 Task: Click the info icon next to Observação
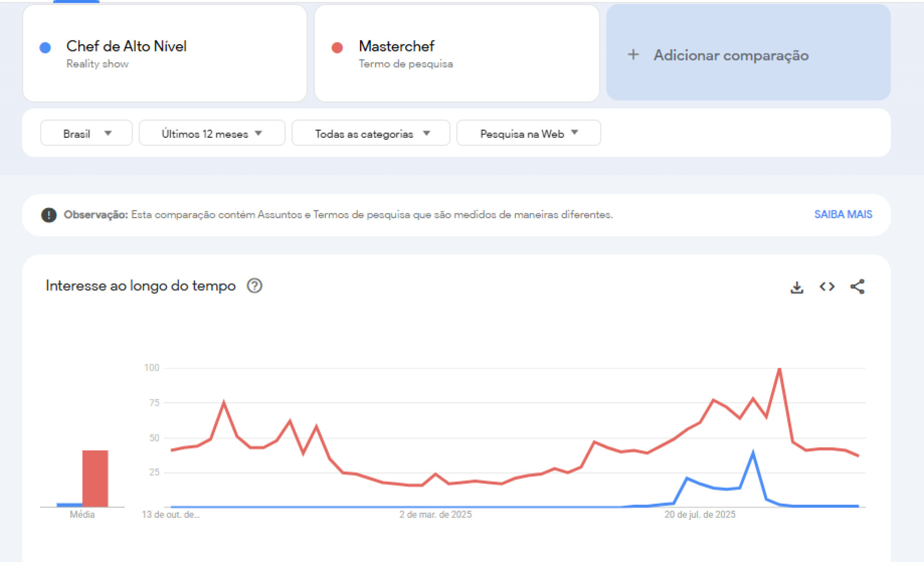coord(49,215)
